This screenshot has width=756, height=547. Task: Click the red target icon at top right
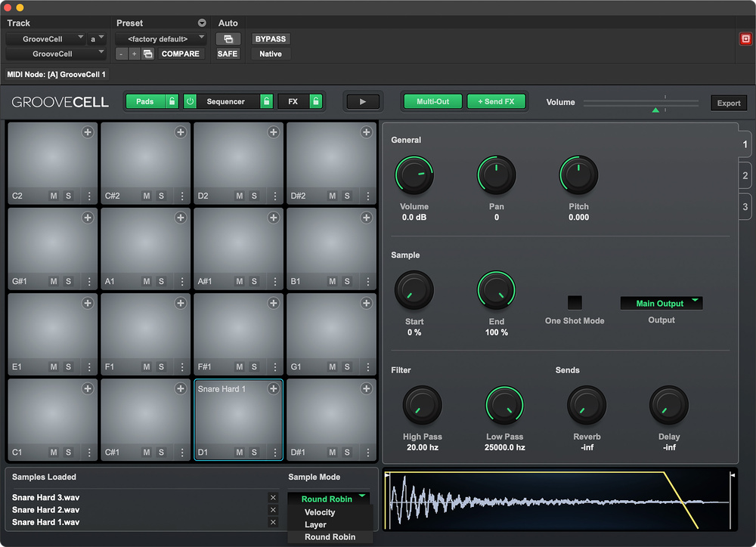745,39
